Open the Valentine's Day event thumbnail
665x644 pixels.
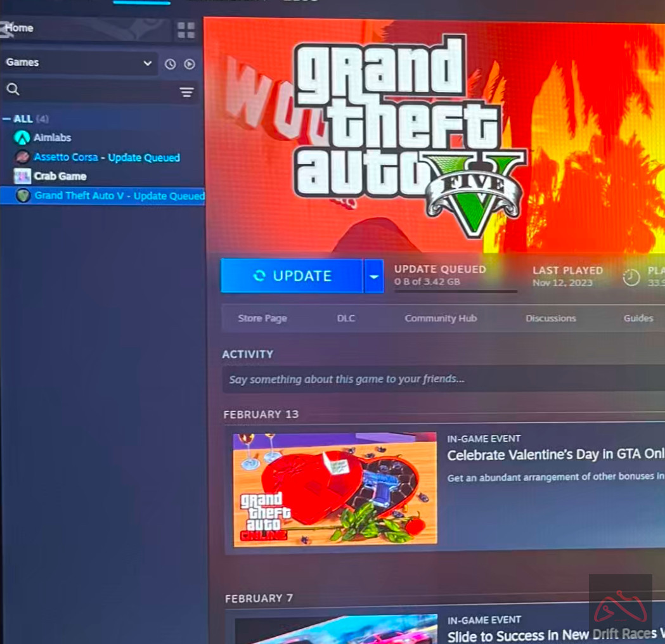pos(335,489)
